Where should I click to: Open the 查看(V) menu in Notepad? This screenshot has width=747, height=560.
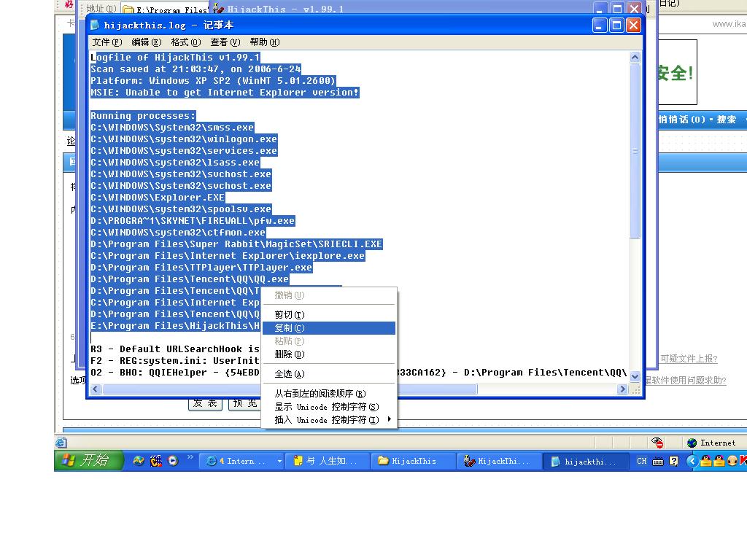tap(225, 42)
